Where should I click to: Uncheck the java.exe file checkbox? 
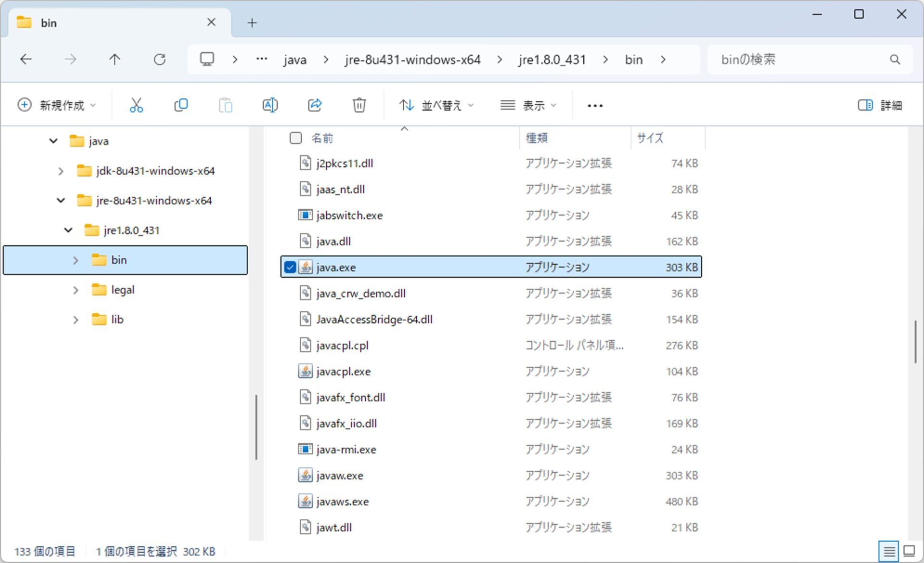point(290,267)
